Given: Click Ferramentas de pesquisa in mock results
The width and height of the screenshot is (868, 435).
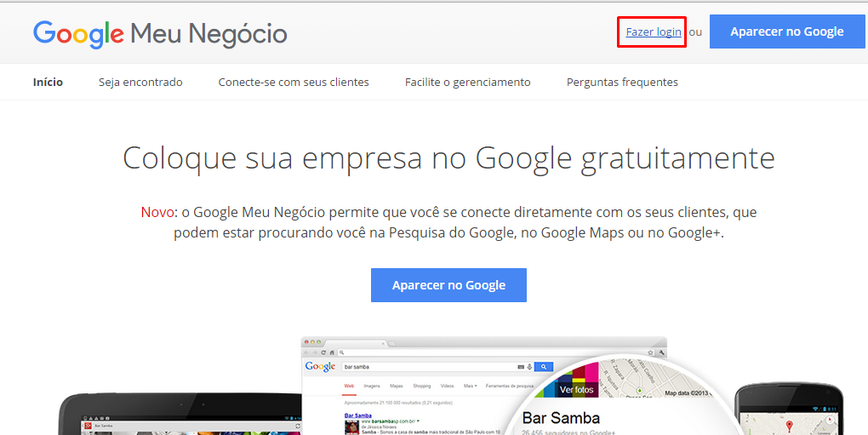Looking at the screenshot, I should click(x=510, y=386).
